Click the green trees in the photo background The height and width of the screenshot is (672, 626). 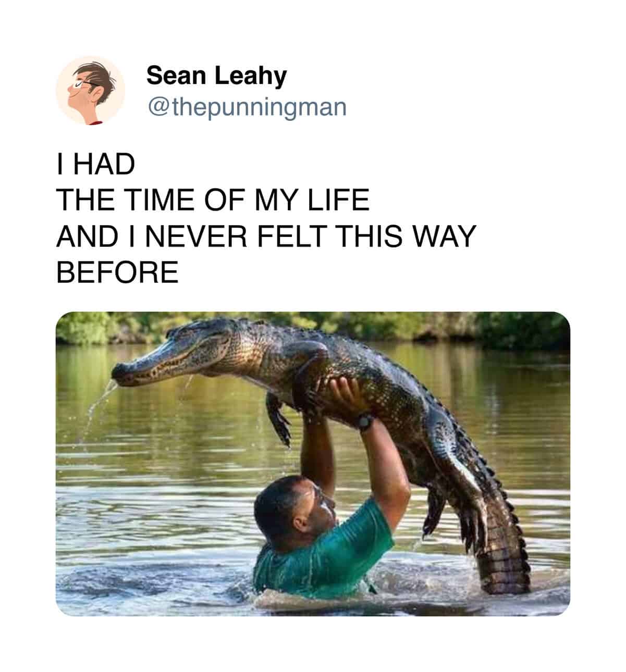[x=313, y=326]
